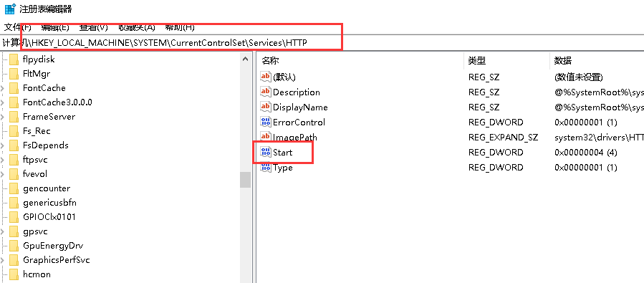This screenshot has width=644, height=283.
Task: Expand the ftpsvc key
Action: click(x=2, y=160)
